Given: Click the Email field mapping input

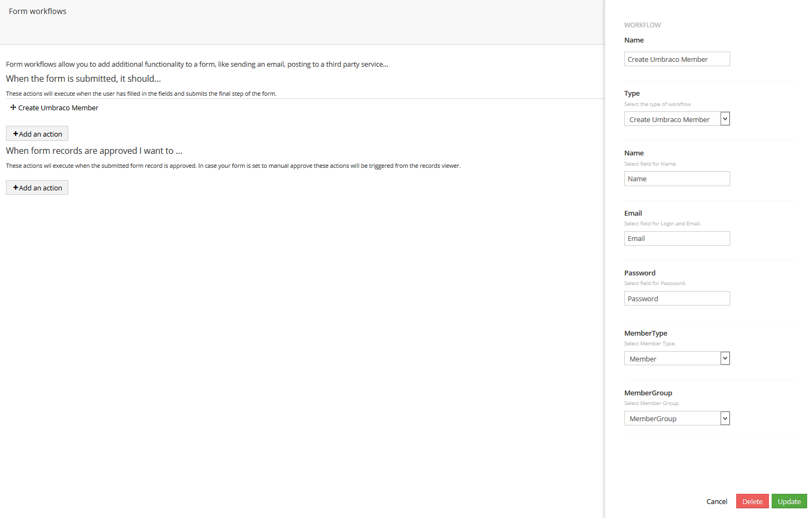Looking at the screenshot, I should tap(677, 238).
